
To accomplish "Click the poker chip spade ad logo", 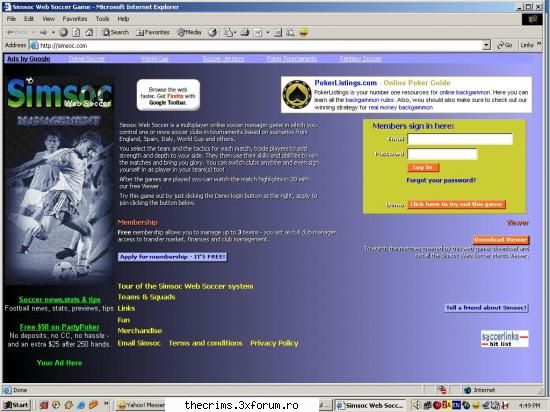I will click(297, 94).
